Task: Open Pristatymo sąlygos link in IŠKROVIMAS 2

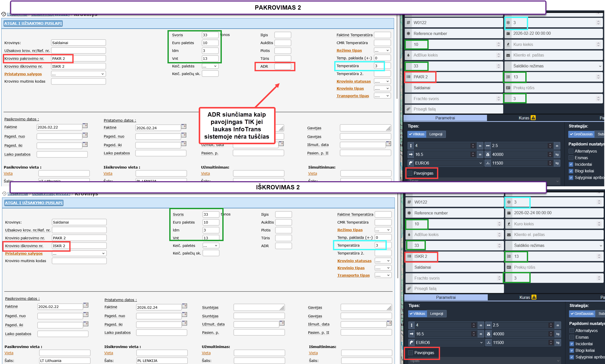Action: pos(24,253)
